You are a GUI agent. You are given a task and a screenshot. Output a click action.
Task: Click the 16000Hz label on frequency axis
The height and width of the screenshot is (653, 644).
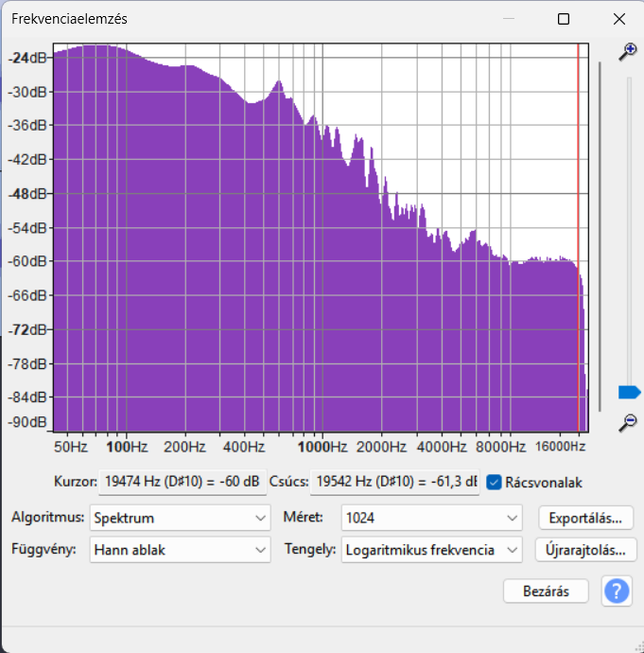560,447
